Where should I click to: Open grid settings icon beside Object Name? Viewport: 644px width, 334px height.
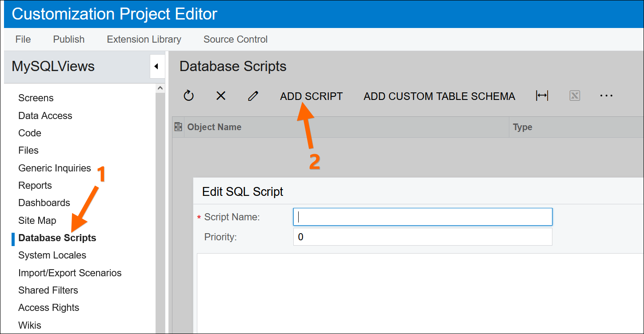pos(178,127)
